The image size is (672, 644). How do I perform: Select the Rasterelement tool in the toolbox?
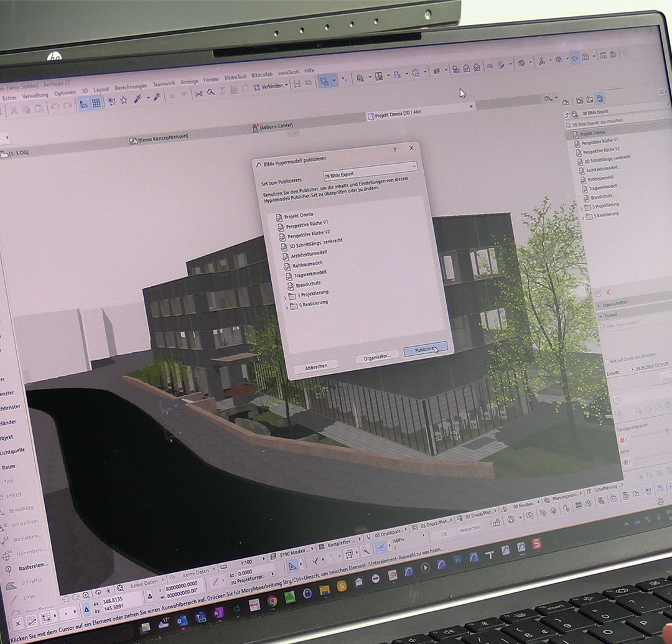(27, 567)
